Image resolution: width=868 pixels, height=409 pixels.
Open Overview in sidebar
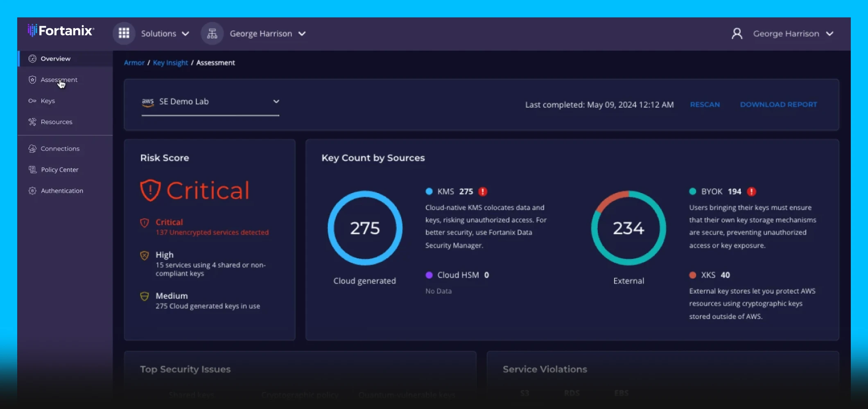click(65, 58)
